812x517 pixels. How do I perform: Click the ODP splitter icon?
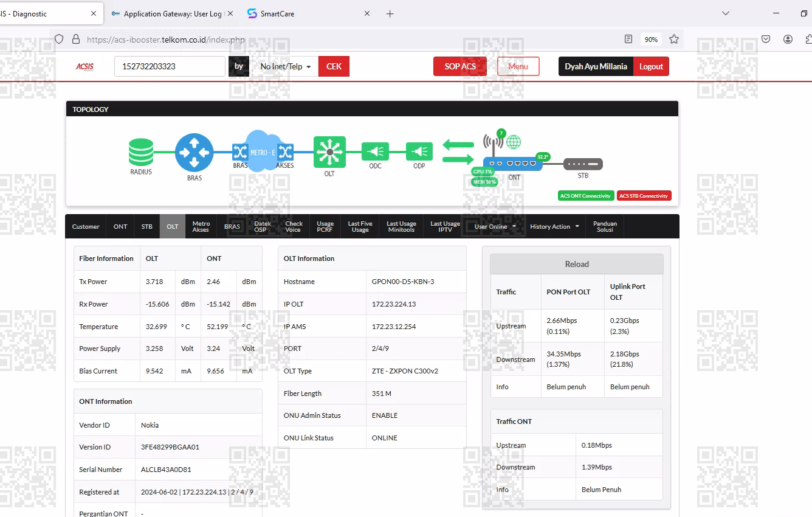(419, 151)
